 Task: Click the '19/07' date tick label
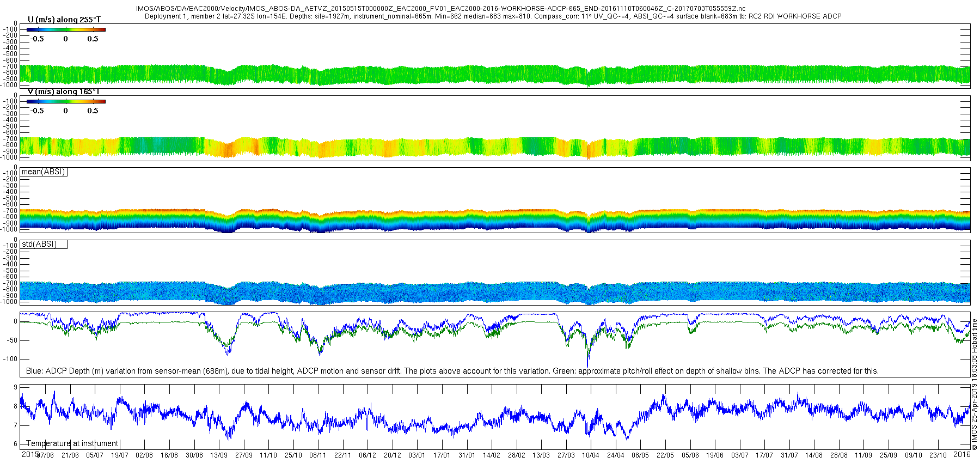pyautogui.click(x=120, y=455)
